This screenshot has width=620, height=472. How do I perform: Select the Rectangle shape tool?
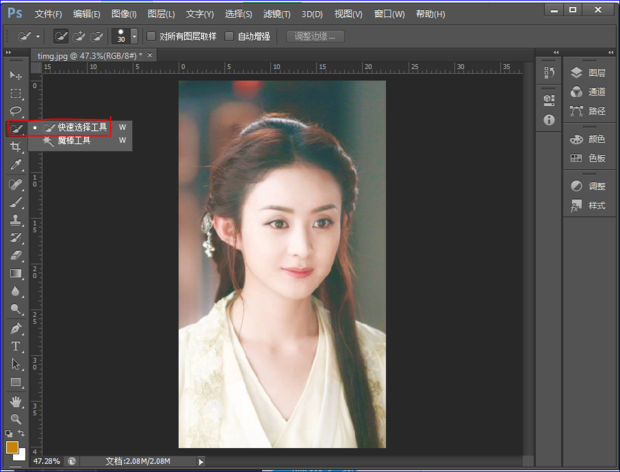click(x=16, y=382)
